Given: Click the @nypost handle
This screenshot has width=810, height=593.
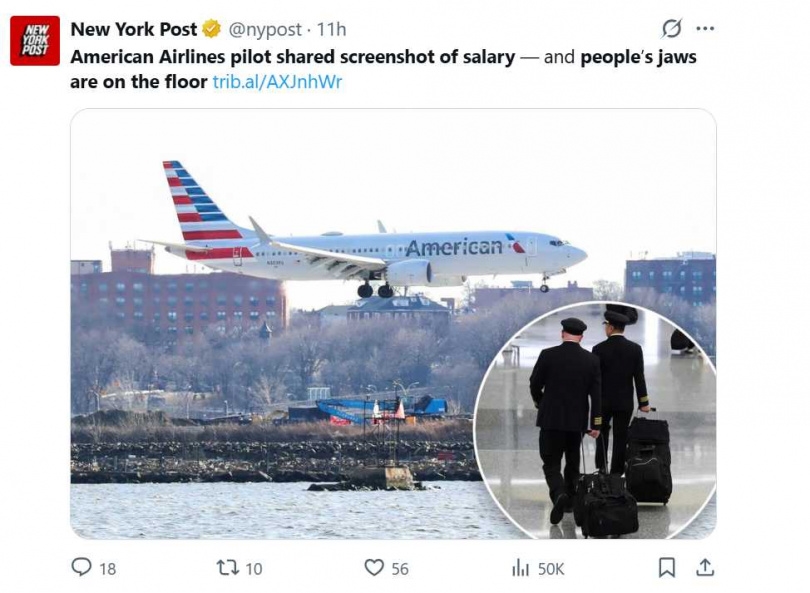Looking at the screenshot, I should point(264,29).
